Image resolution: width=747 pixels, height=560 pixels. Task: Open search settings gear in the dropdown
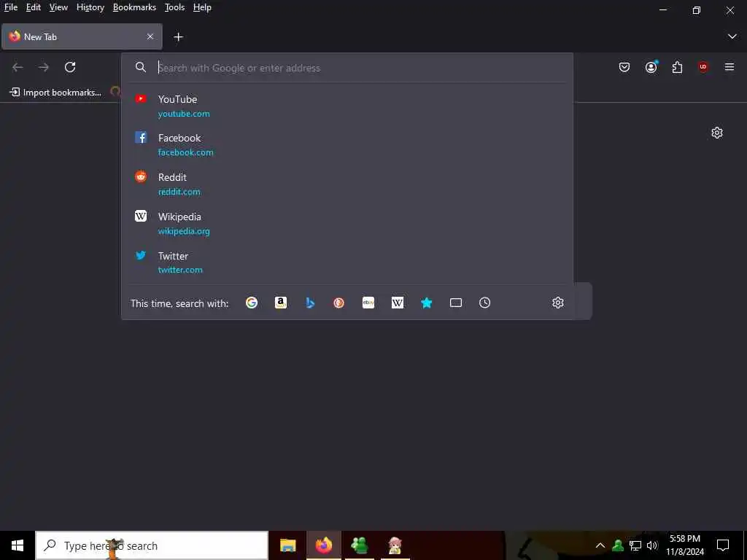pos(558,303)
